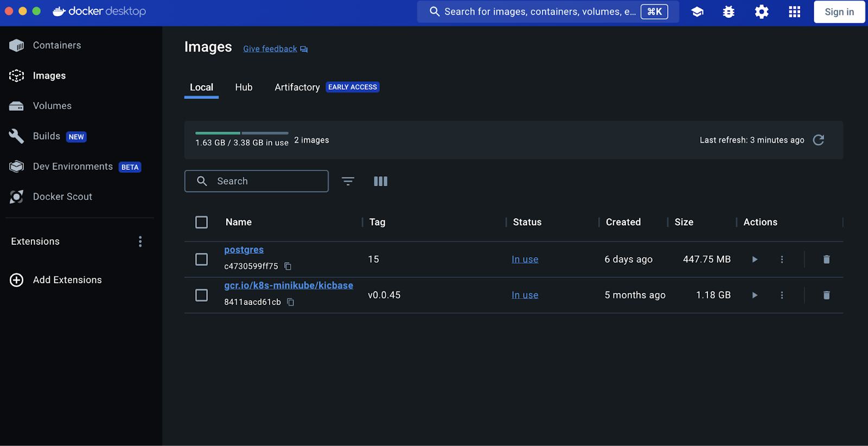The height and width of the screenshot is (446, 868).
Task: Click the Dev Environments icon
Action: (x=16, y=167)
